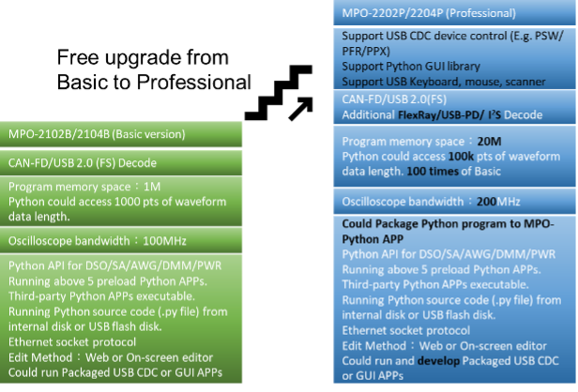Click 'Additional FlexRay/USB-PD/I2S Decode' line
The image size is (578, 392).
tap(442, 115)
